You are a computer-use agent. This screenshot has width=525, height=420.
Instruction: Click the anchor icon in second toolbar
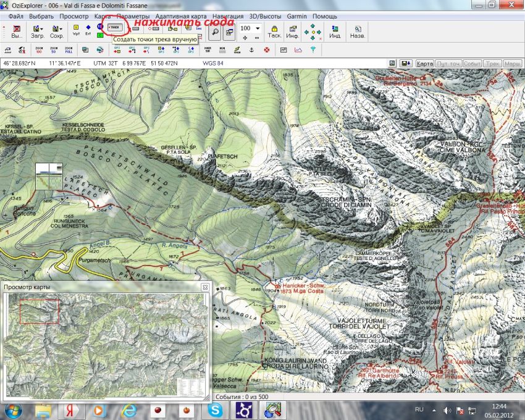(x=251, y=49)
